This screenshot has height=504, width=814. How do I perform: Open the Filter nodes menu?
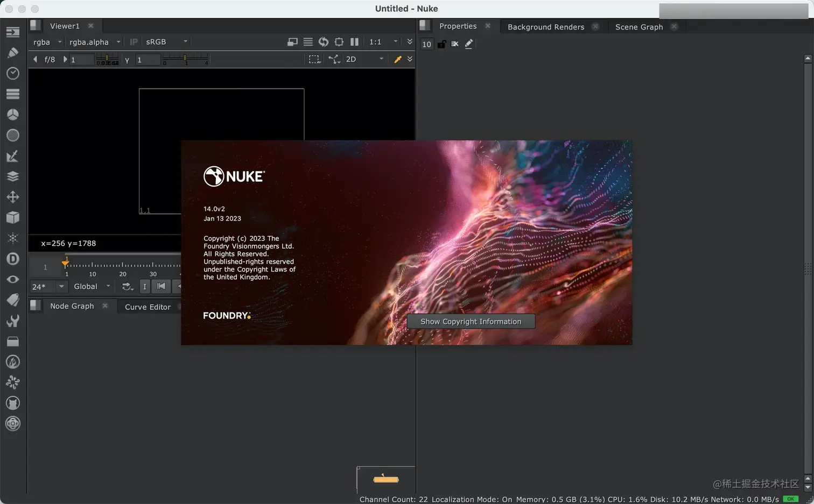(x=12, y=135)
